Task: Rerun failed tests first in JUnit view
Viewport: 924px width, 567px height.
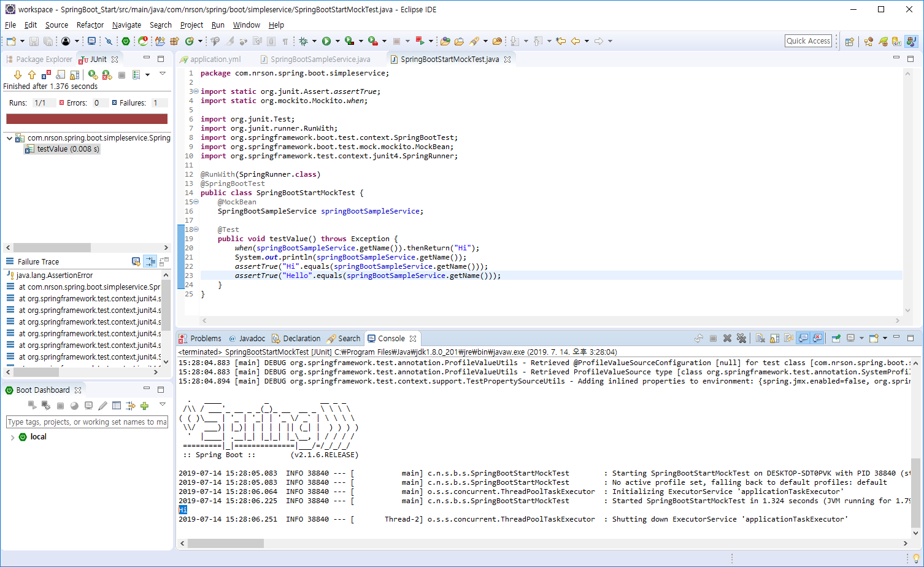Action: click(x=107, y=75)
